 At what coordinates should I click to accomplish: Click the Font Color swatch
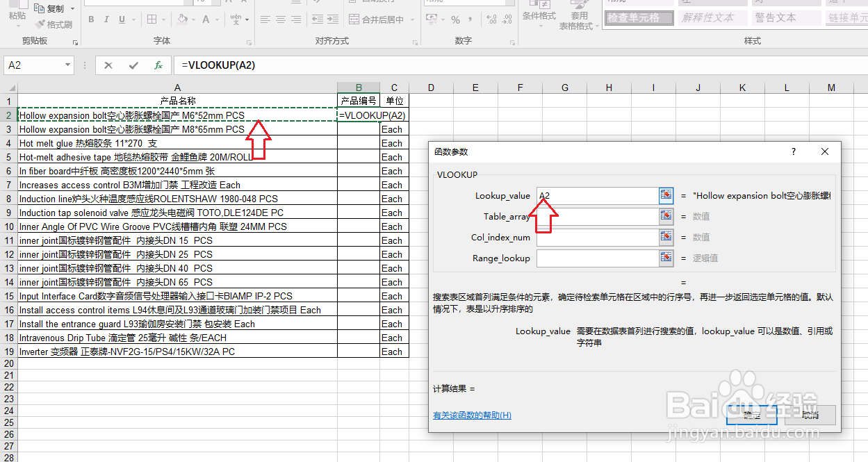(206, 19)
